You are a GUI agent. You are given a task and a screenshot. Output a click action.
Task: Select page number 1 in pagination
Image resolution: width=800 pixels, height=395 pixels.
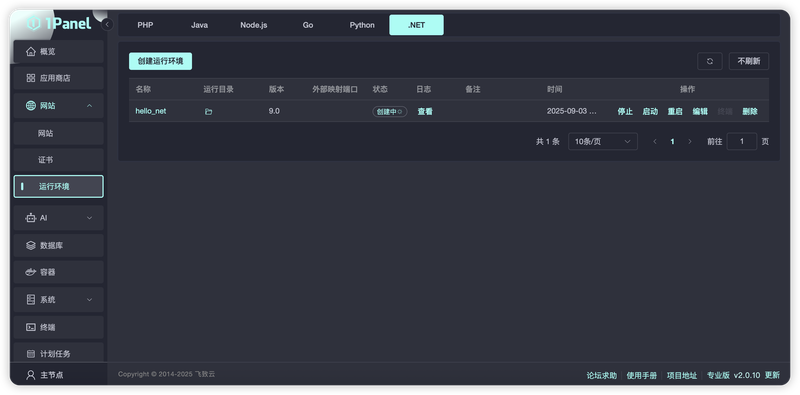click(x=672, y=141)
